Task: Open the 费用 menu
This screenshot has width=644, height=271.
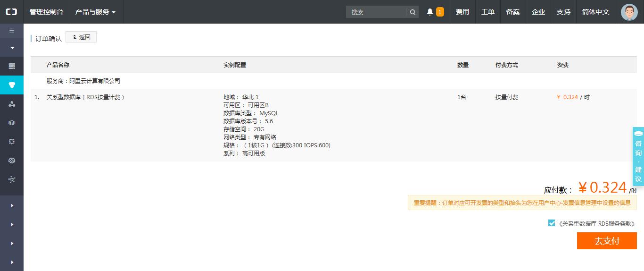Action: point(462,12)
